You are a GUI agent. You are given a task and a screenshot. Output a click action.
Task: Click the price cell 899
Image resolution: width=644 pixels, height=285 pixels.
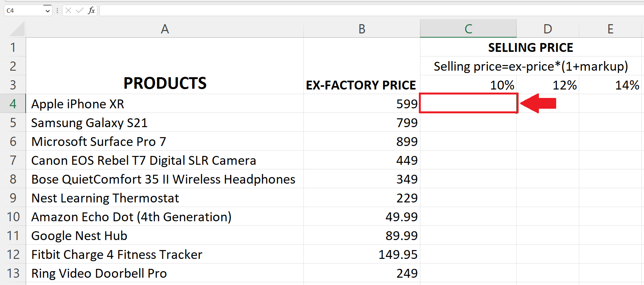pyautogui.click(x=362, y=141)
